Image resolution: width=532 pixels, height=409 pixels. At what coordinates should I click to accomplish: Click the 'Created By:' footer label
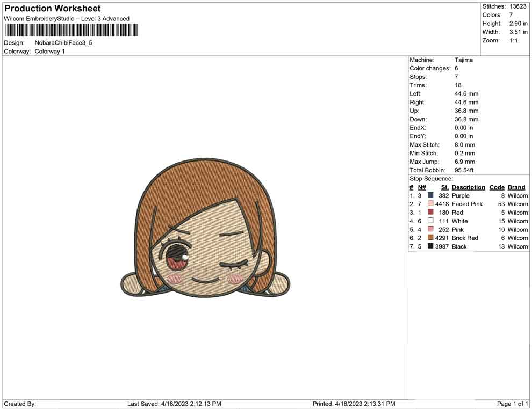pos(20,404)
